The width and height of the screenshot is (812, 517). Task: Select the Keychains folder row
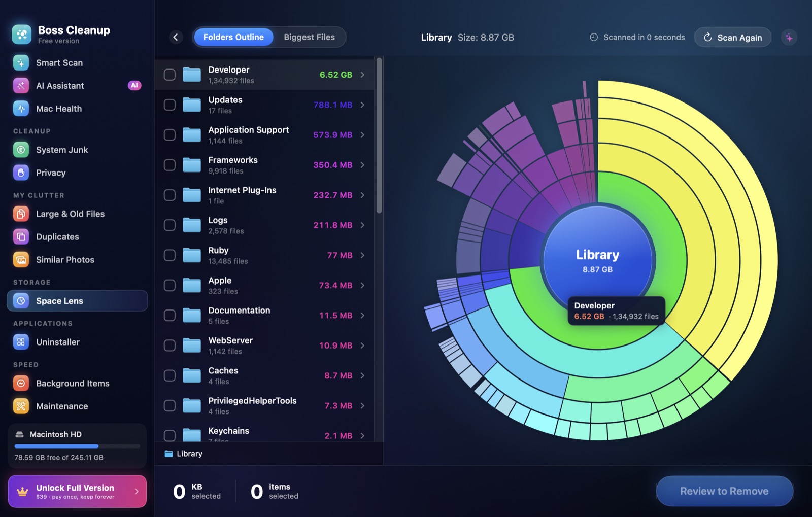pos(264,432)
